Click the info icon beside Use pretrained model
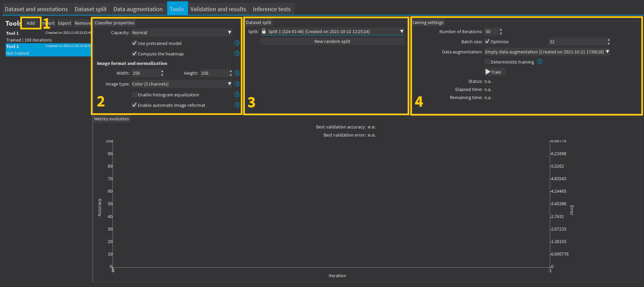The height and width of the screenshot is (287, 644). click(237, 43)
